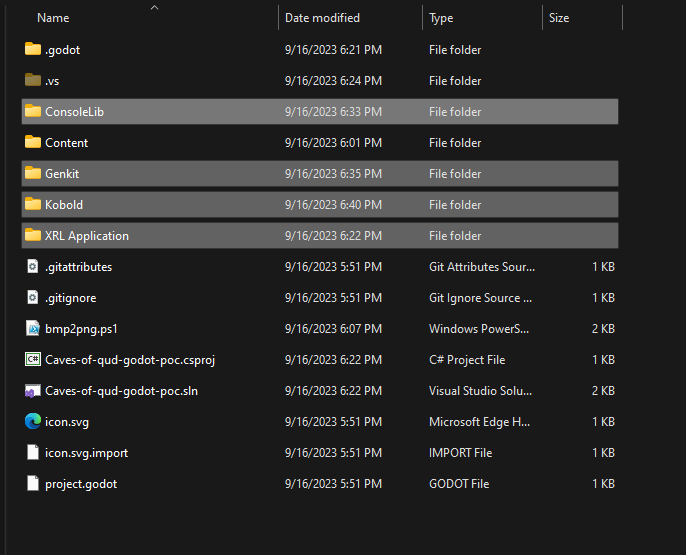Select the .gitignore file name
The width and height of the screenshot is (686, 555).
click(71, 297)
